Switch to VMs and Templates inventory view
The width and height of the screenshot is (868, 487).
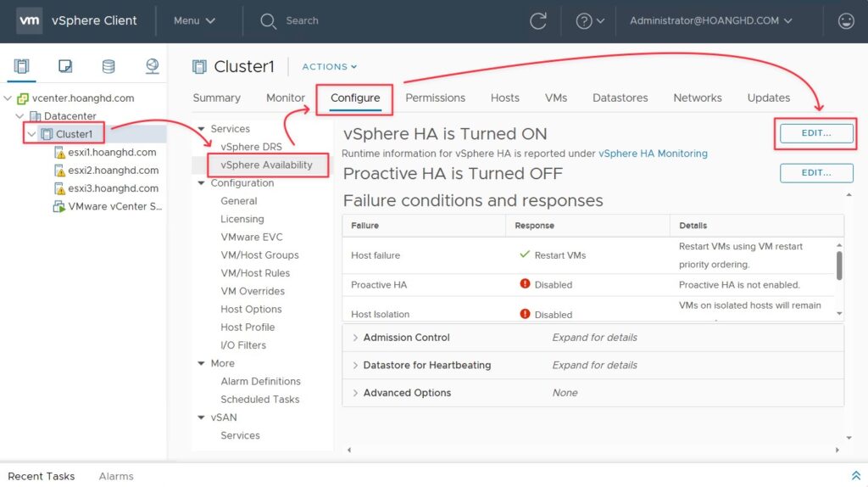(65, 66)
